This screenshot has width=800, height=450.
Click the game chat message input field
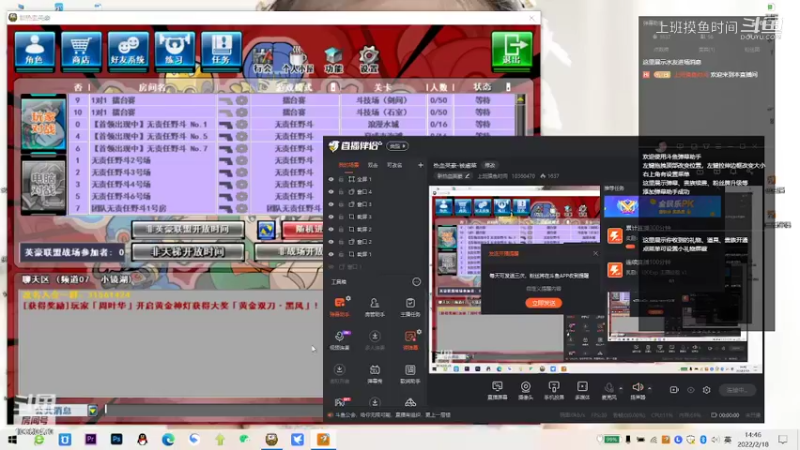click(x=213, y=409)
